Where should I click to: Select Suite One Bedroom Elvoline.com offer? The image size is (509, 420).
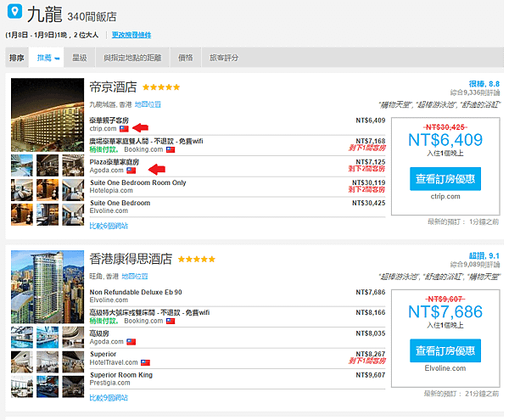pyautogui.click(x=238, y=207)
